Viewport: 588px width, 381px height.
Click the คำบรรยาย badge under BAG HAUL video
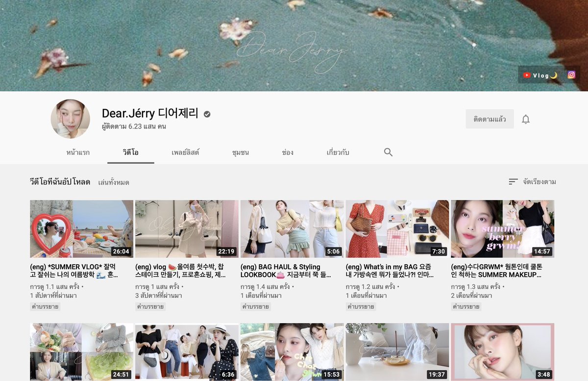(x=256, y=306)
